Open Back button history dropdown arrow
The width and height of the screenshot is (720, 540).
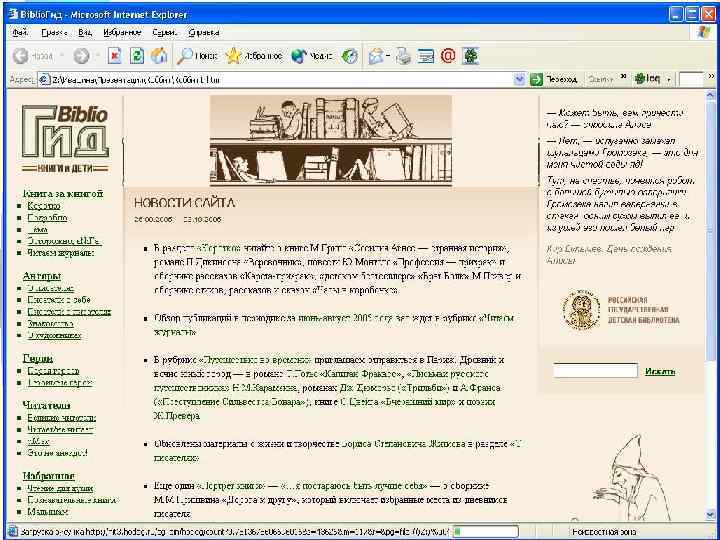coord(61,56)
